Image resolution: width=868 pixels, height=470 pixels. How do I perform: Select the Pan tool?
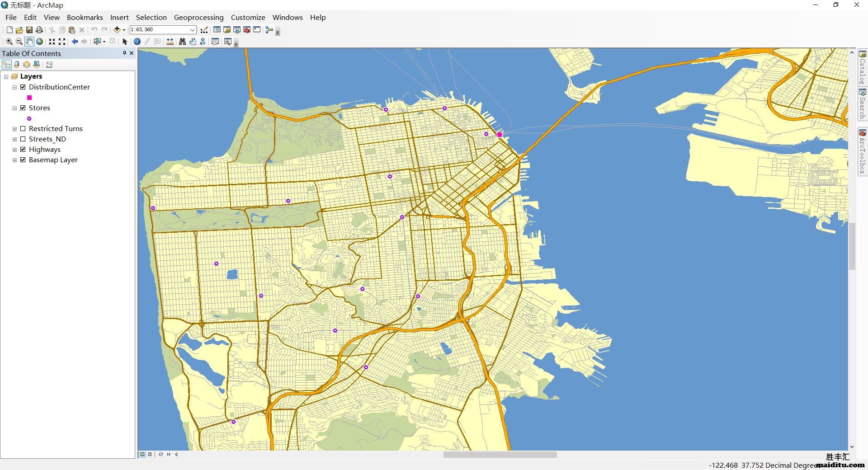tap(29, 42)
